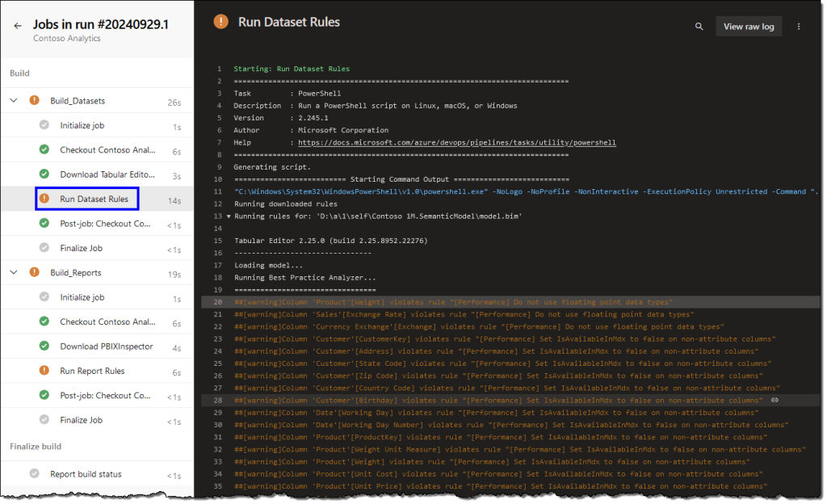The width and height of the screenshot is (827, 504).
Task: Open the more options vertical ellipsis
Action: tap(799, 27)
